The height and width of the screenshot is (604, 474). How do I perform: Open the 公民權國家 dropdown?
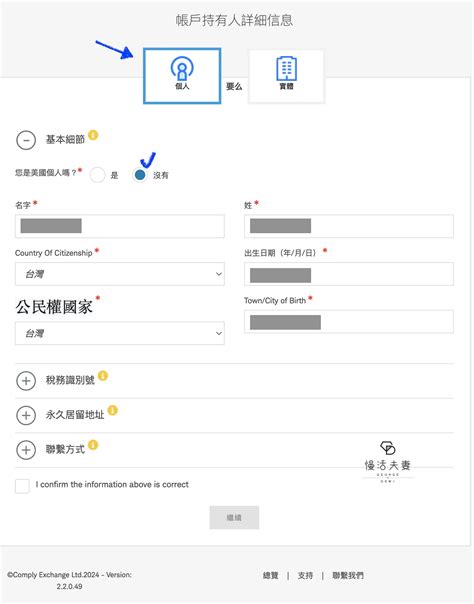120,333
